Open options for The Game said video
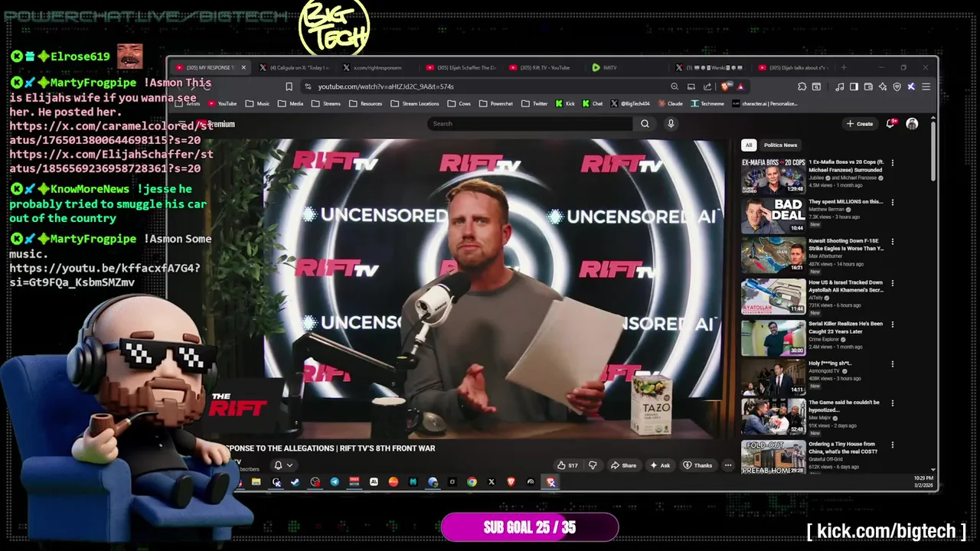Screen dimensions: 980x551 point(892,403)
